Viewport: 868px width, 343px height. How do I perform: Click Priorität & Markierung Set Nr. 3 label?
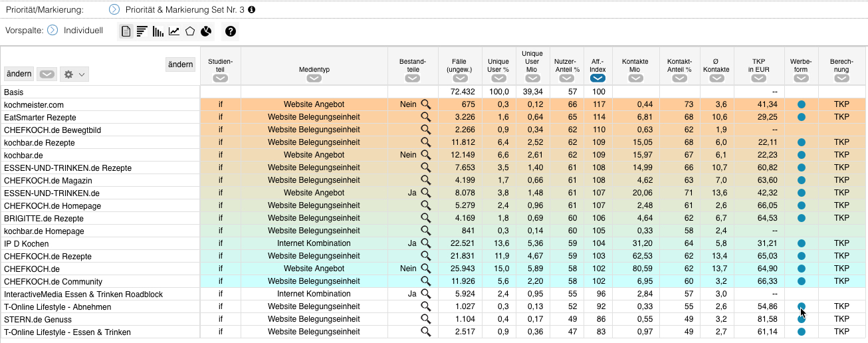point(185,10)
